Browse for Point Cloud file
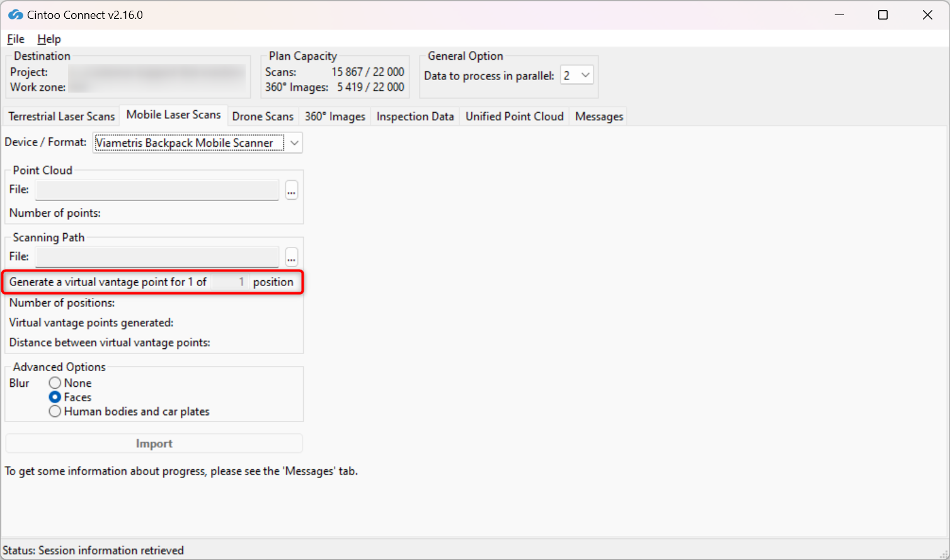The image size is (950, 560). tap(292, 190)
